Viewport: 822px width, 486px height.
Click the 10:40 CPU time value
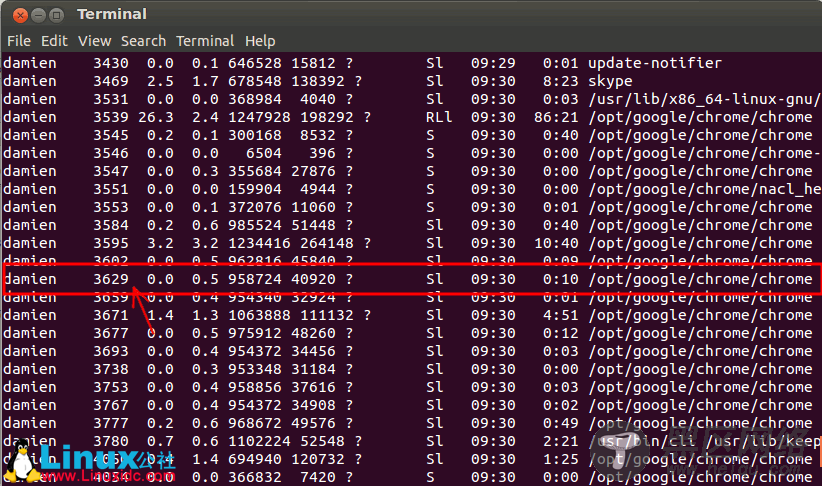(x=556, y=243)
